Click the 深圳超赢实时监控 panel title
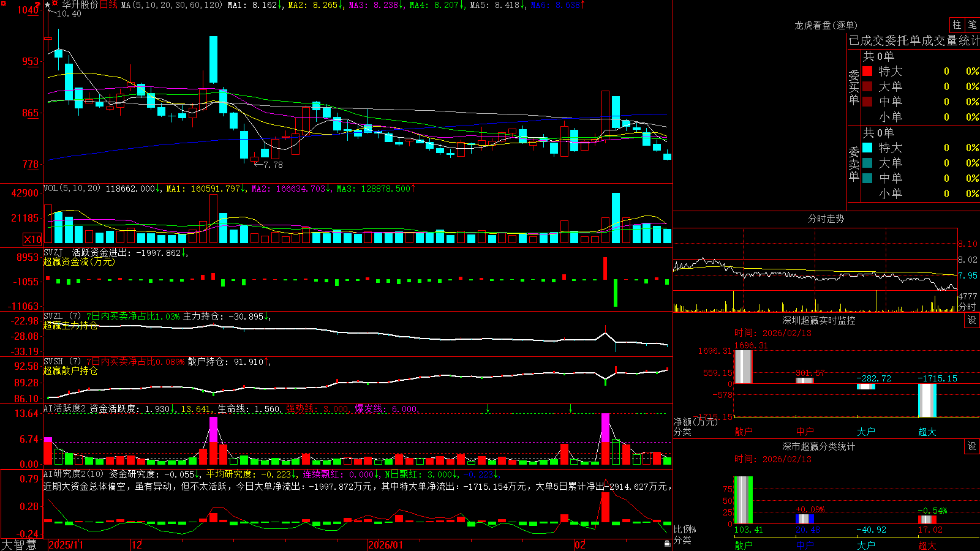Screen dimensions: 980x551 (x=818, y=320)
